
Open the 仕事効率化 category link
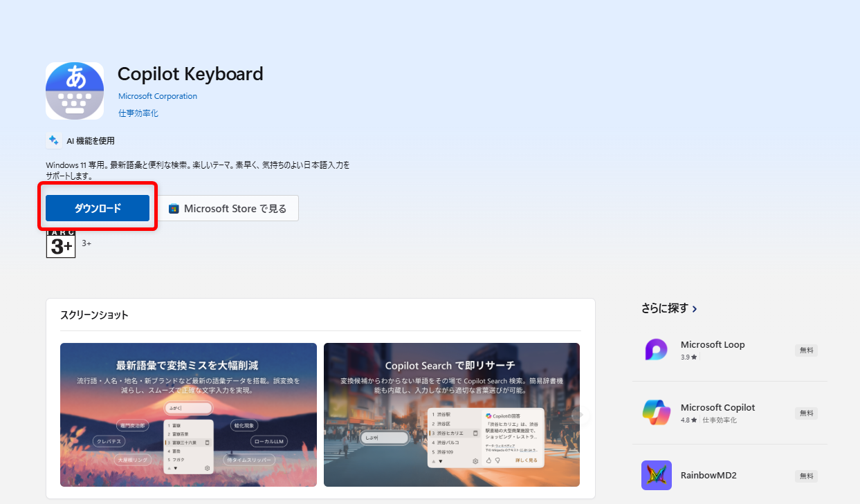[x=138, y=113]
